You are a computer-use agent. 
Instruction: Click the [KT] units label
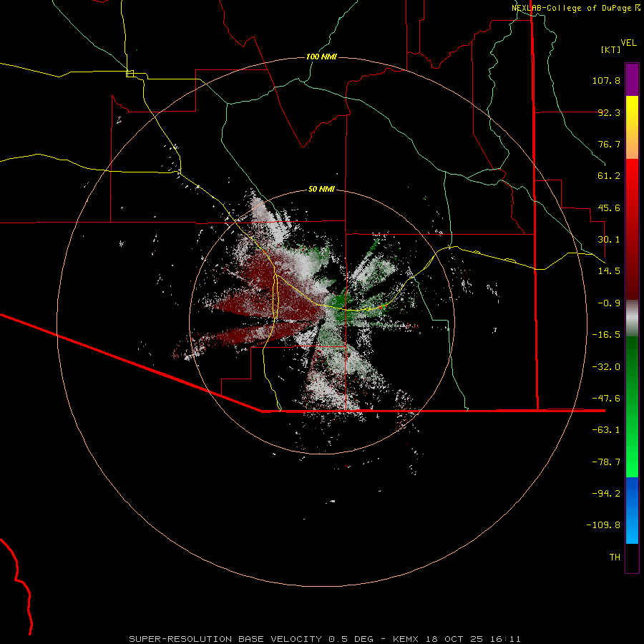(610, 49)
